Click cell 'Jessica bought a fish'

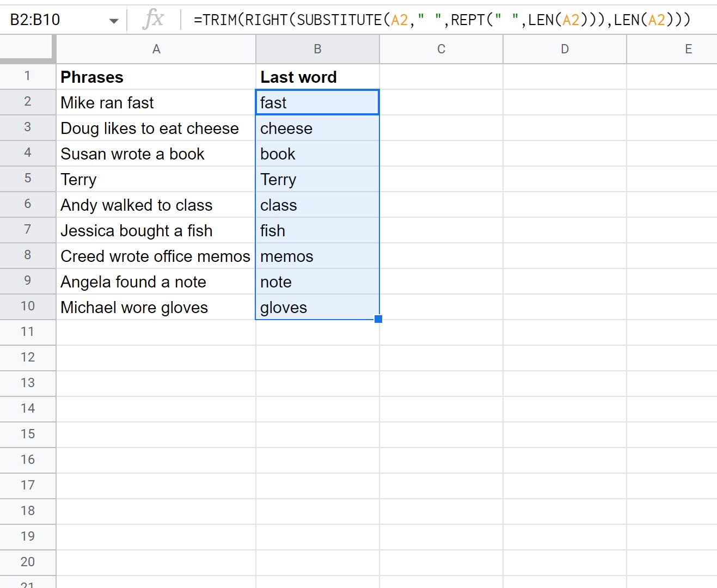coord(156,230)
